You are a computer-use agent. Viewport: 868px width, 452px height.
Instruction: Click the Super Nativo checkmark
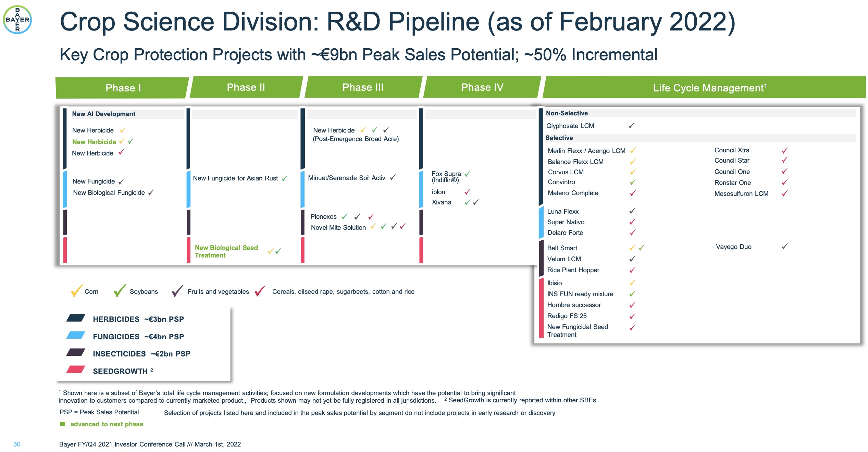632,222
